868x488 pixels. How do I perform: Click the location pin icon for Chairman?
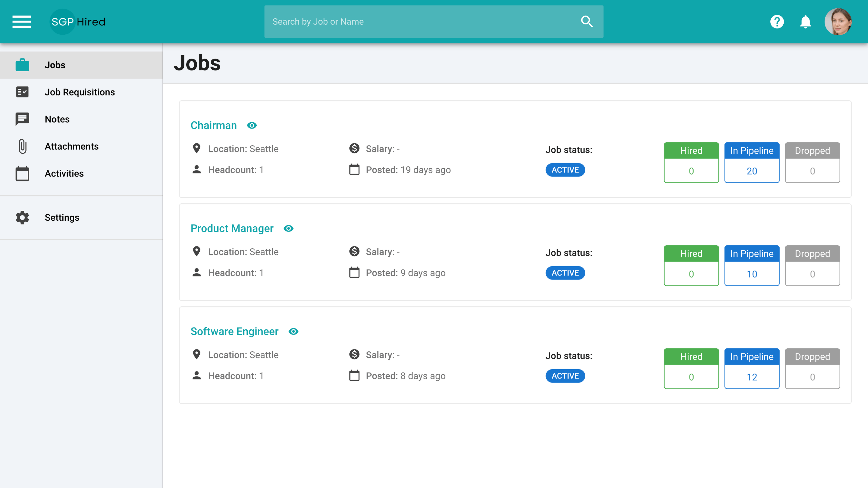[196, 148]
